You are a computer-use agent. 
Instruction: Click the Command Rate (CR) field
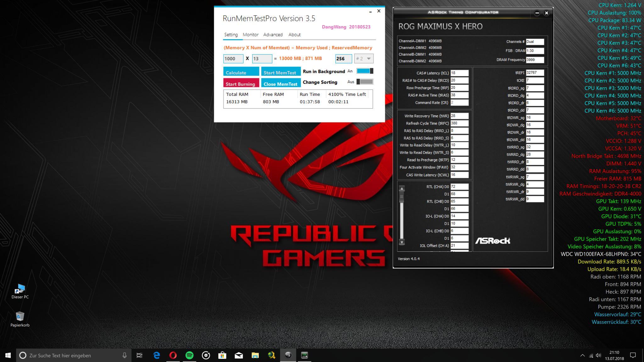pos(459,102)
